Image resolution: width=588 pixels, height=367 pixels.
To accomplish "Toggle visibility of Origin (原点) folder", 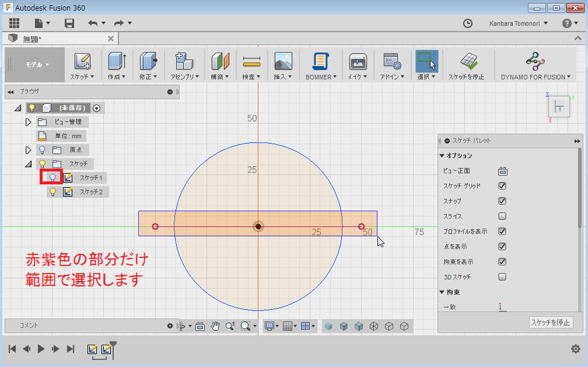I will pos(42,150).
